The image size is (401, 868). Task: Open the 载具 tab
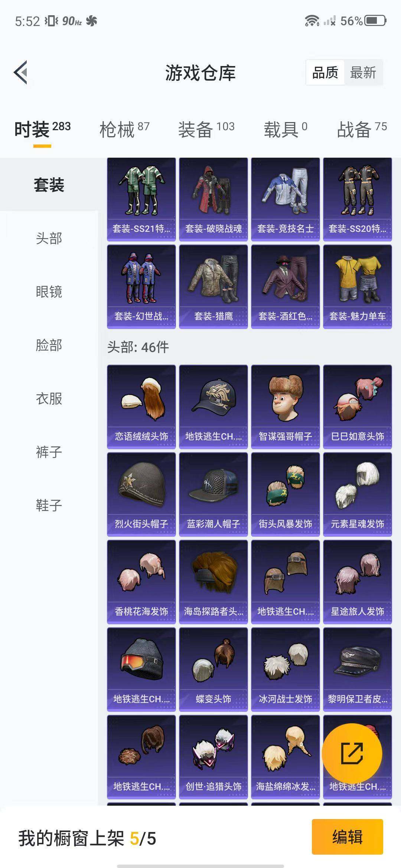click(x=286, y=129)
